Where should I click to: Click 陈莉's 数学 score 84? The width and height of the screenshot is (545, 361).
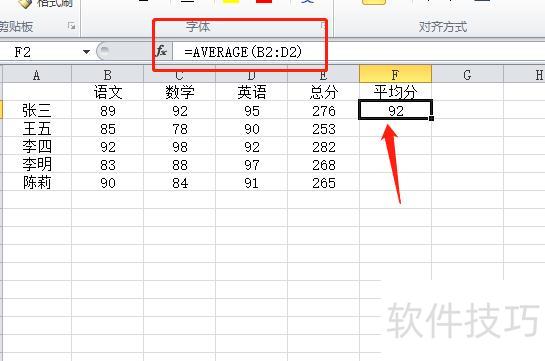pos(179,182)
